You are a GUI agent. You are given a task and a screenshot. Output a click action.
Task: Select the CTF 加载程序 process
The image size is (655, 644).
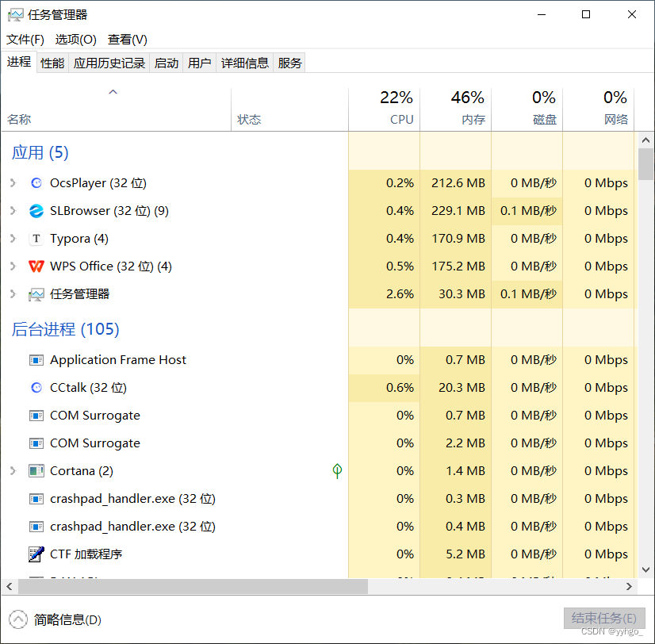pyautogui.click(x=320, y=554)
